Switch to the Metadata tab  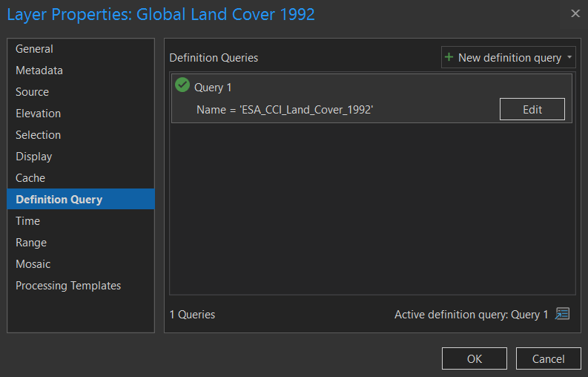[x=39, y=71]
